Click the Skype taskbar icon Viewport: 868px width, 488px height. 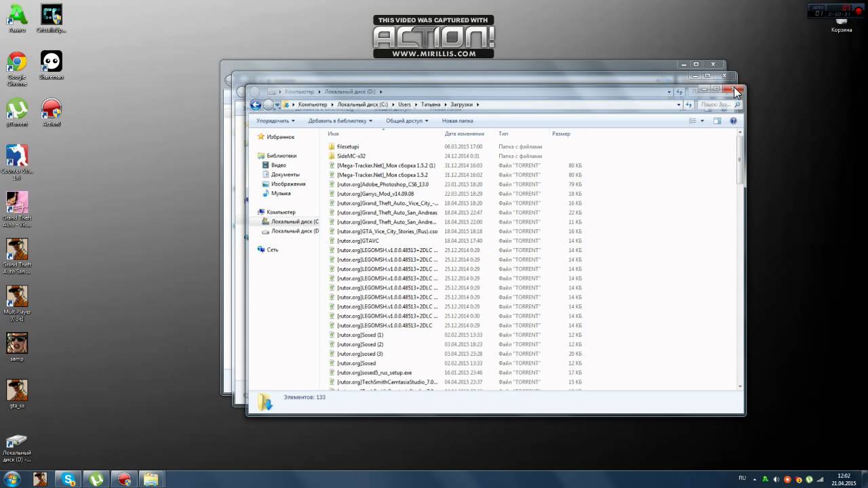(x=68, y=479)
